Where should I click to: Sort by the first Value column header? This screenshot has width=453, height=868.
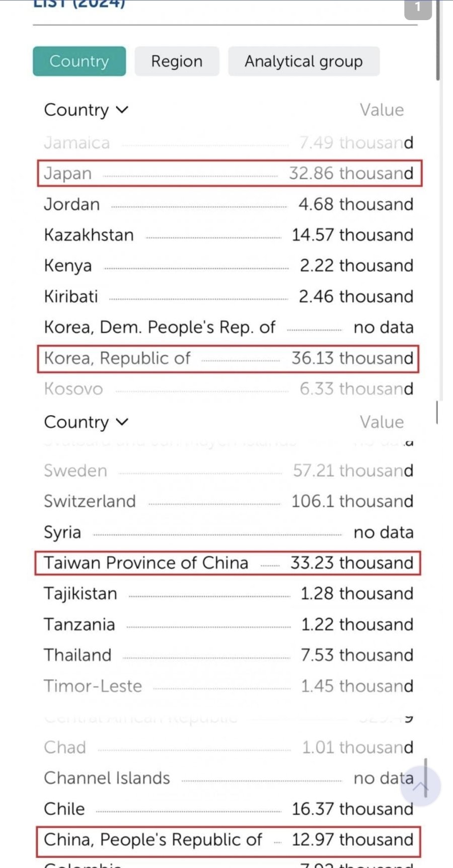[382, 110]
